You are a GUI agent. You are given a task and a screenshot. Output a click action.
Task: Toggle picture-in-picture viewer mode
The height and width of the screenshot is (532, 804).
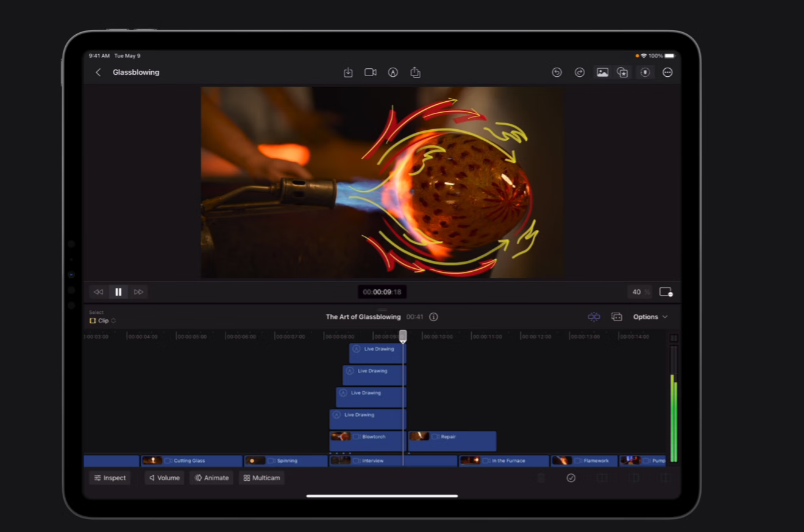pyautogui.click(x=666, y=292)
